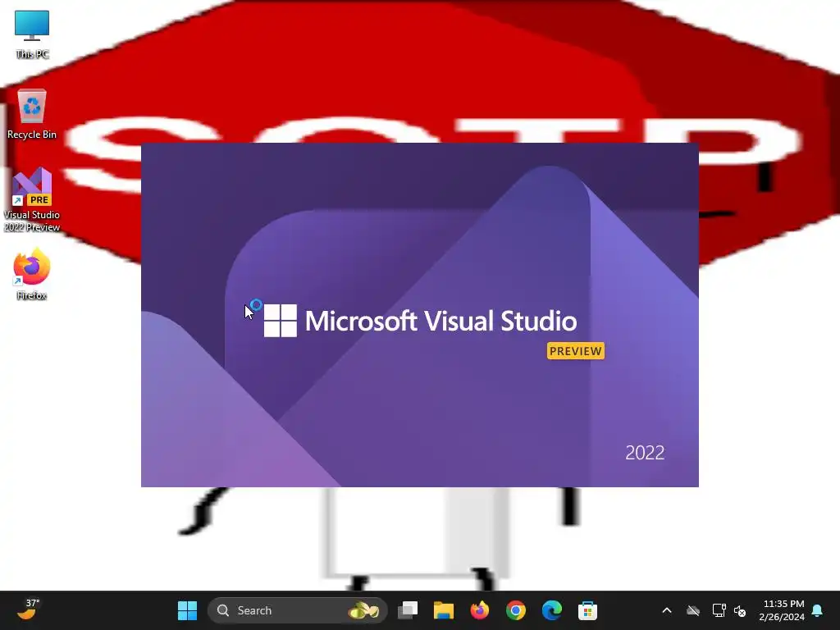Select the Firefox desktop shortcut

32,274
